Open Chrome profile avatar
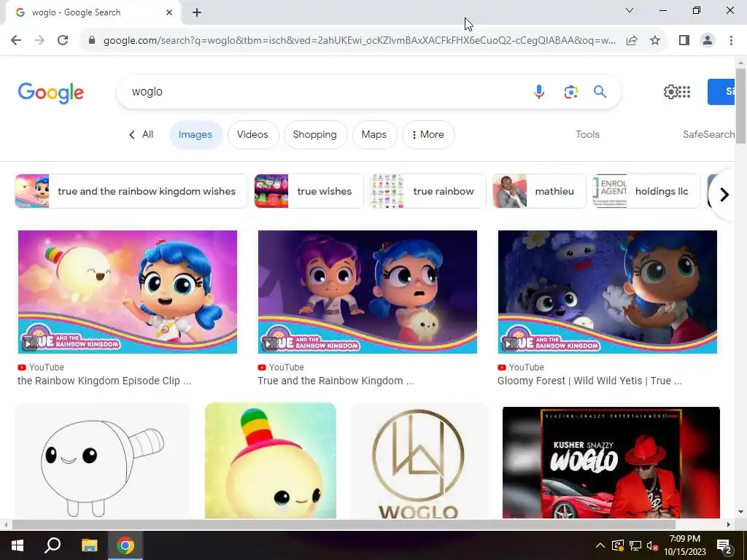747x560 pixels. pos(708,40)
